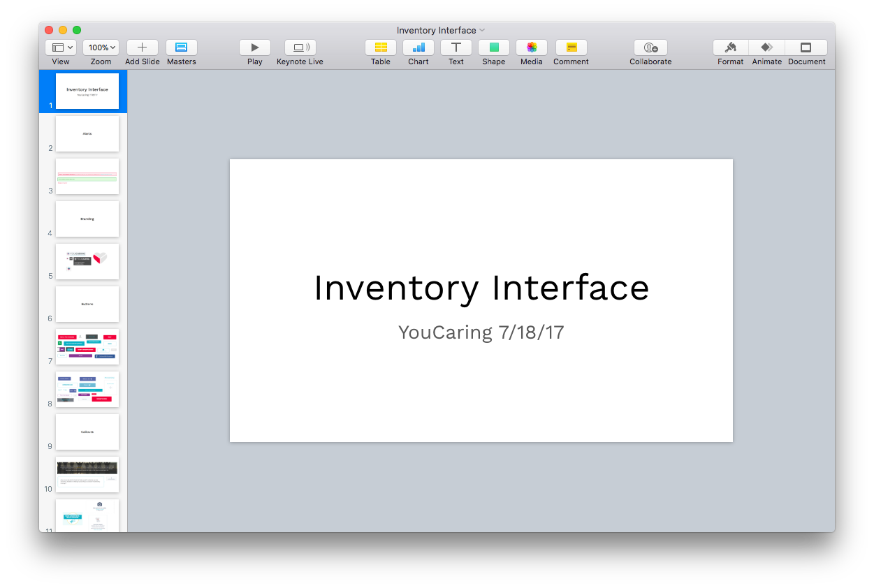Click the green full-screen button

pos(77,30)
